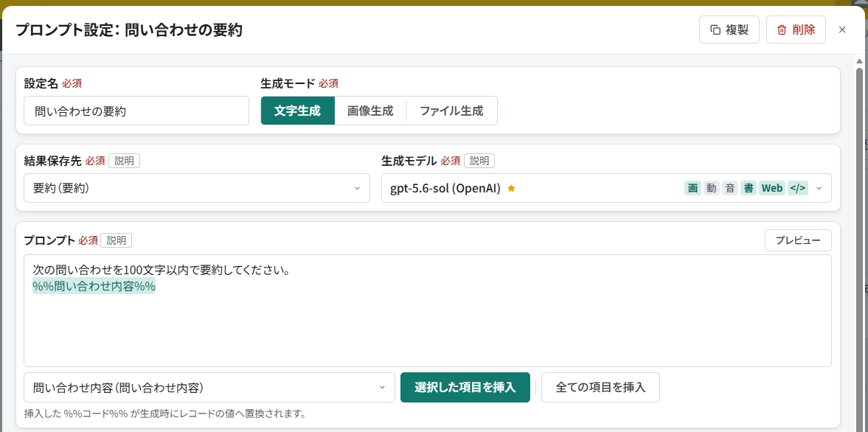Select 文字生成 generation mode

298,111
